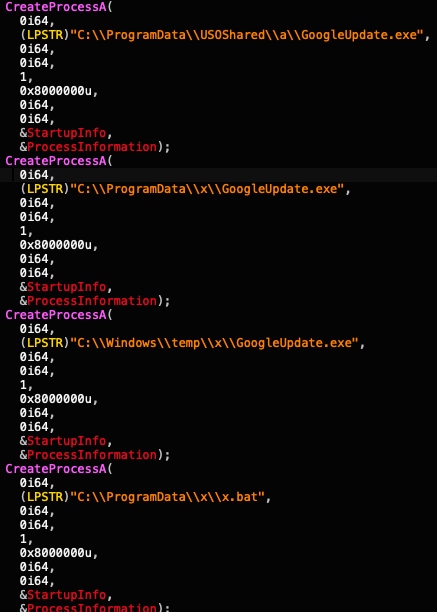Click the second CreateProcessA call

coord(56,161)
